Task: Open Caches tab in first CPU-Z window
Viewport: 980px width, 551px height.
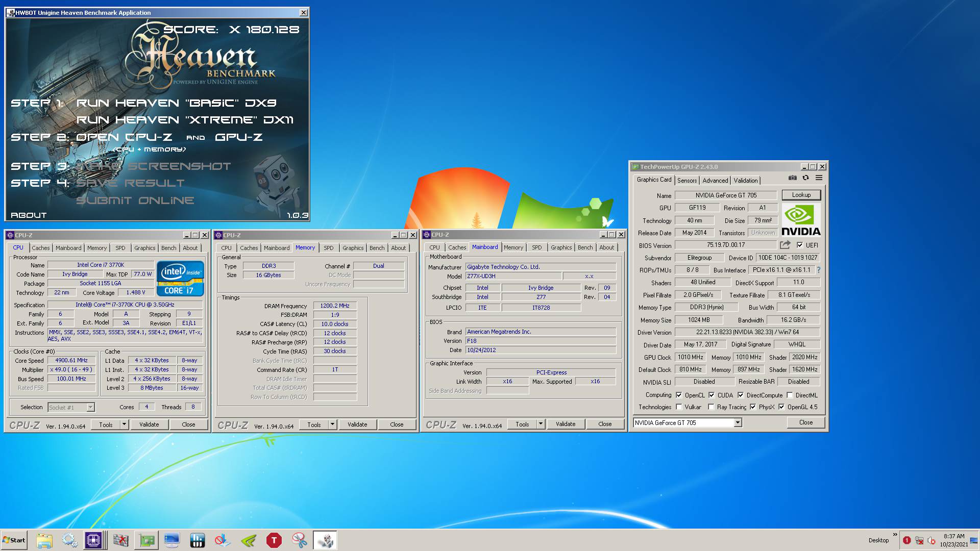Action: pyautogui.click(x=41, y=248)
